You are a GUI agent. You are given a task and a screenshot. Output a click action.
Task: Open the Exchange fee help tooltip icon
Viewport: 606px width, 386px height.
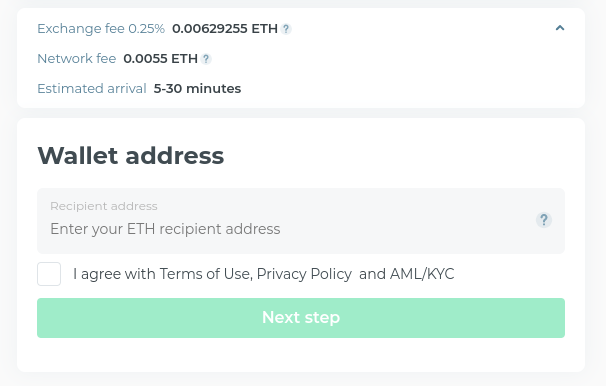pos(286,29)
